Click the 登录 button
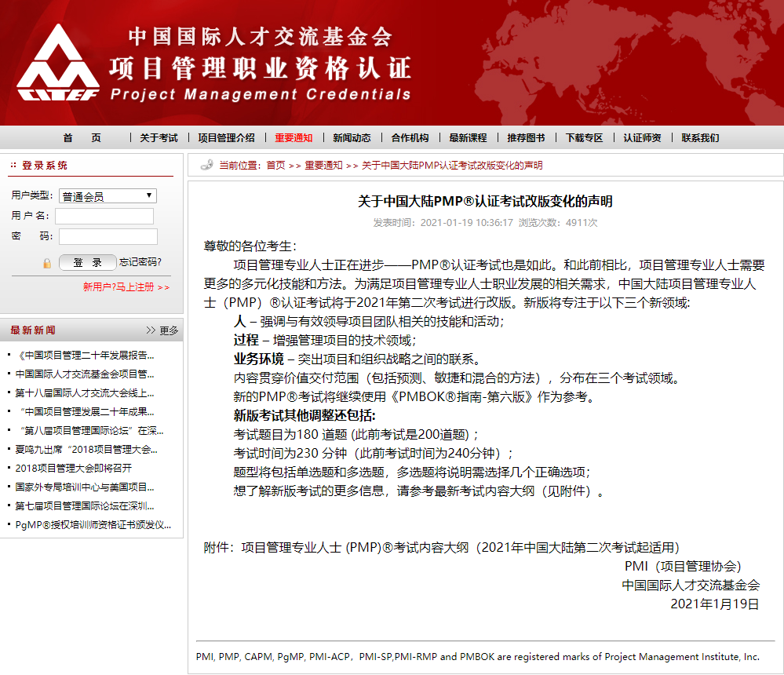The image size is (784, 675). [87, 262]
